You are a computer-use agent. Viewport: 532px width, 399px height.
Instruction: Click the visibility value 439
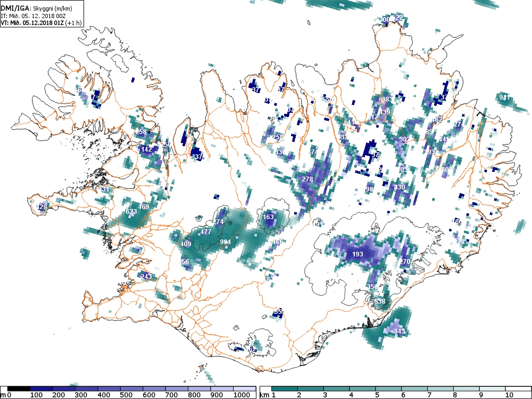[x=385, y=112]
